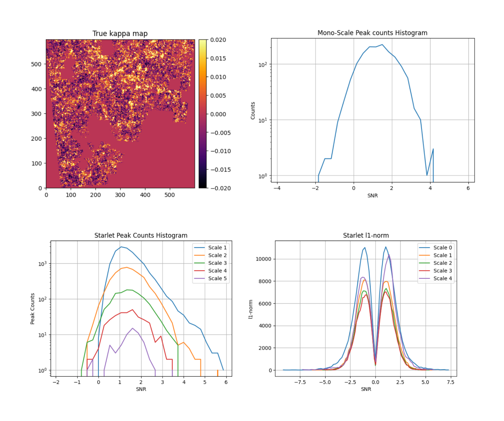This screenshot has width=504, height=421.
Task: Click y-tick 10000 on l1-norm plot
Action: [264, 259]
